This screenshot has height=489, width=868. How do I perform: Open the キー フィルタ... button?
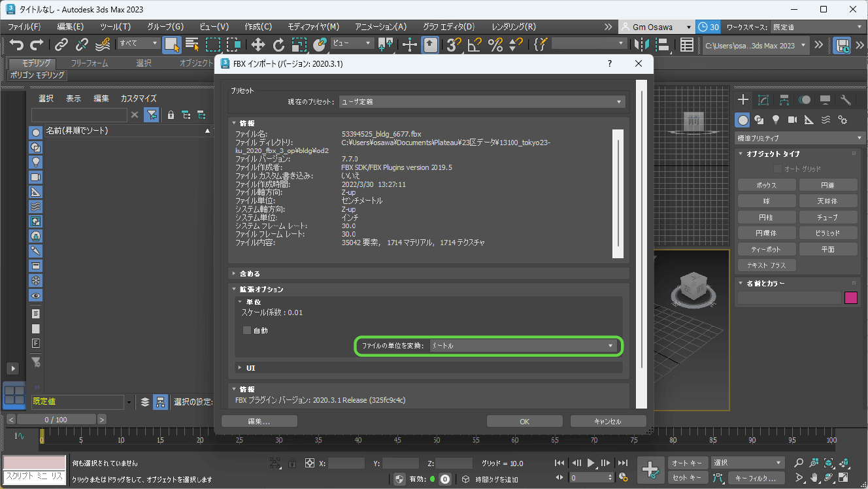[x=756, y=478]
